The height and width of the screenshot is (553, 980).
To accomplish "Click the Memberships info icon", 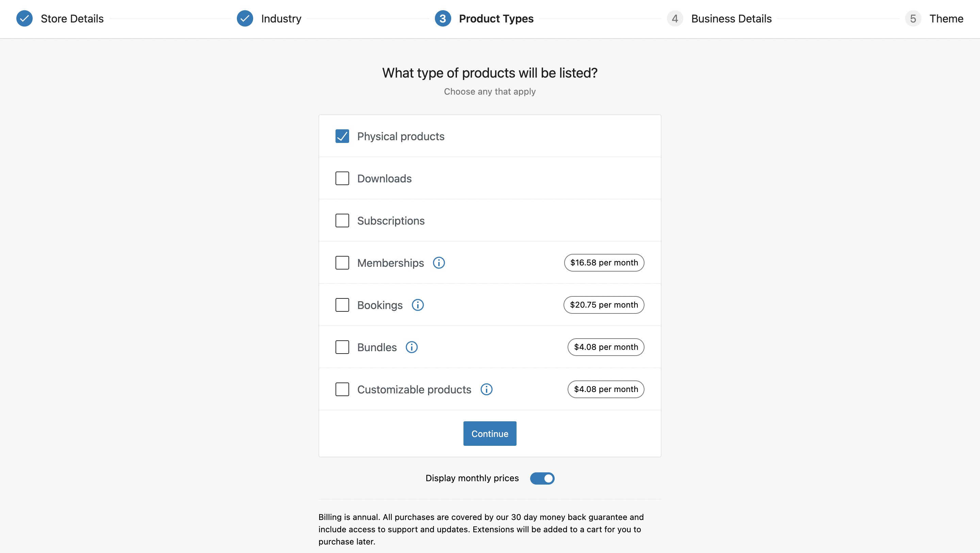I will [x=439, y=263].
